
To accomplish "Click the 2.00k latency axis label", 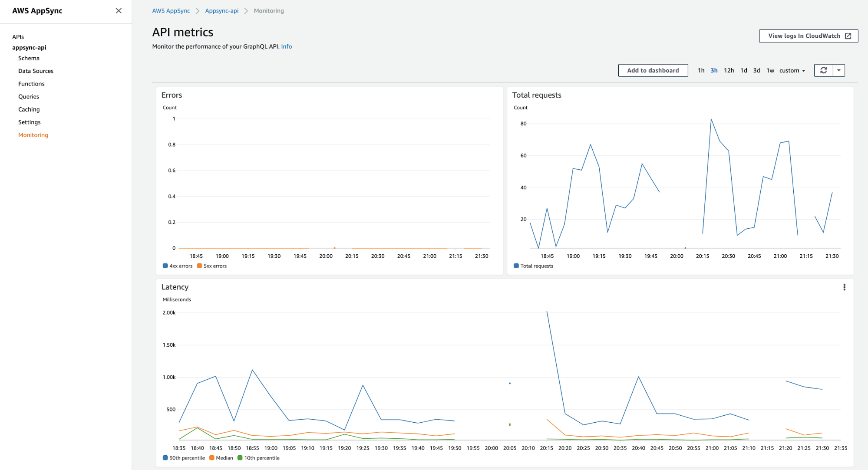I will 169,312.
